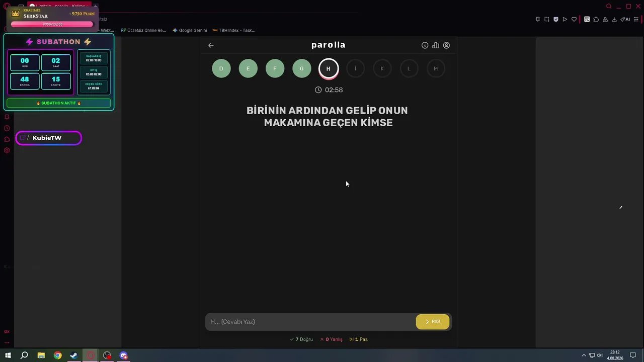Select the letter K circle

click(x=382, y=68)
